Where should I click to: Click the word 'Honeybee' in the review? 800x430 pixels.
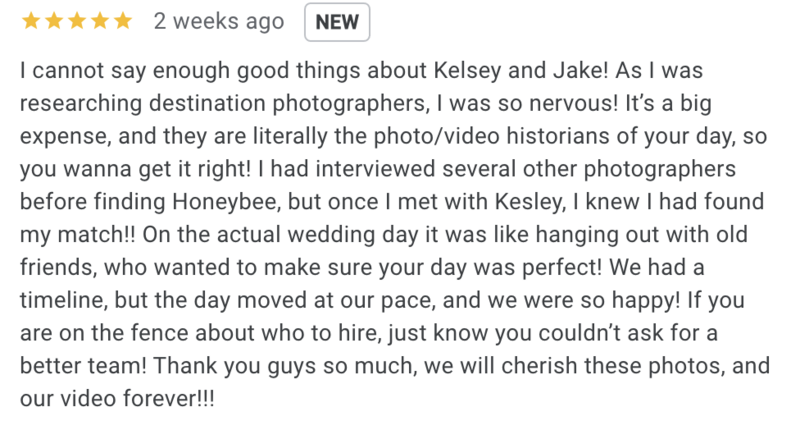click(x=226, y=202)
